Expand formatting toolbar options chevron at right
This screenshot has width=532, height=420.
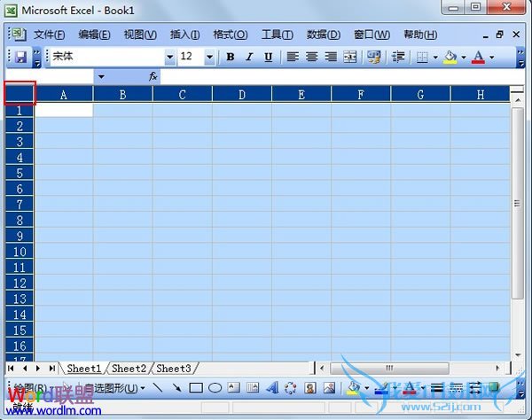[x=520, y=58]
